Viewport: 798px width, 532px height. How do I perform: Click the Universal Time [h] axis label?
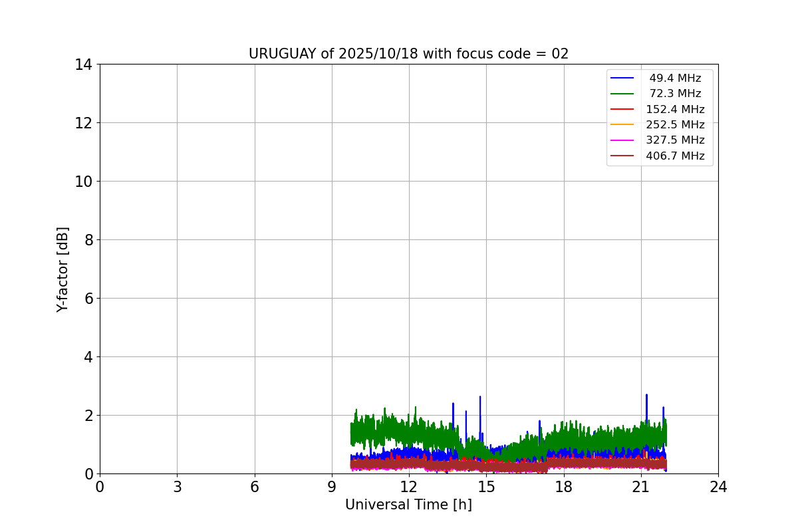(x=408, y=505)
